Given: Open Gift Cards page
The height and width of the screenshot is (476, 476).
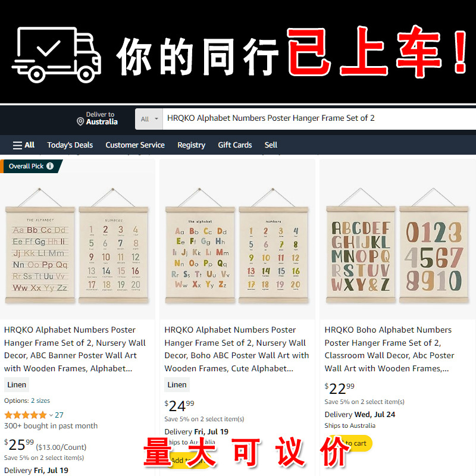Looking at the screenshot, I should 235,145.
